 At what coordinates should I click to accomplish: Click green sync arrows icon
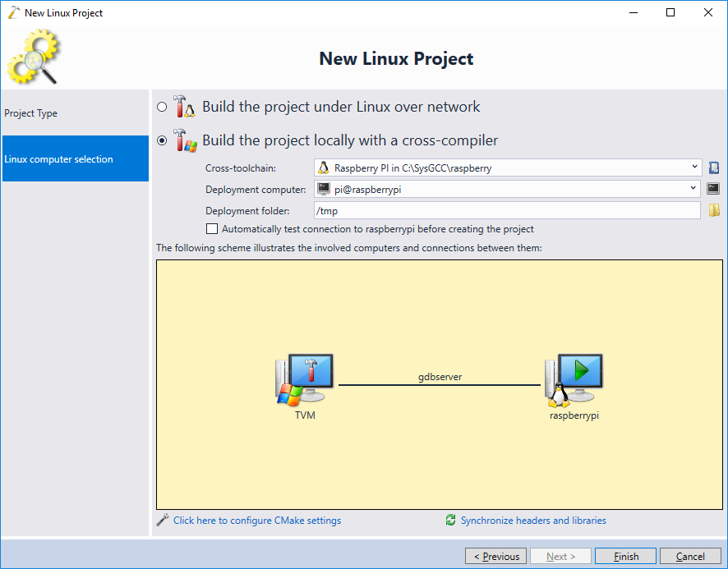[450, 520]
